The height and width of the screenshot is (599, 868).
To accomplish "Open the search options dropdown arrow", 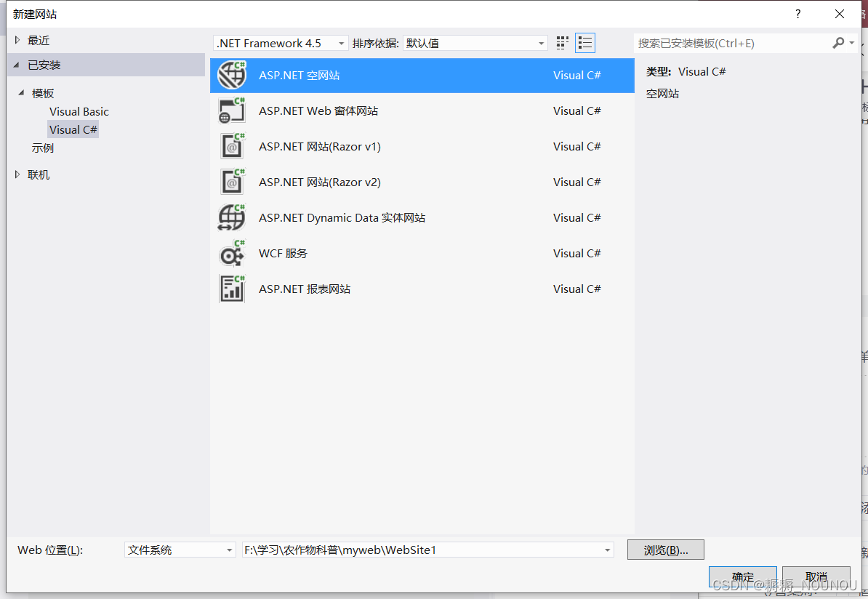I will (852, 43).
